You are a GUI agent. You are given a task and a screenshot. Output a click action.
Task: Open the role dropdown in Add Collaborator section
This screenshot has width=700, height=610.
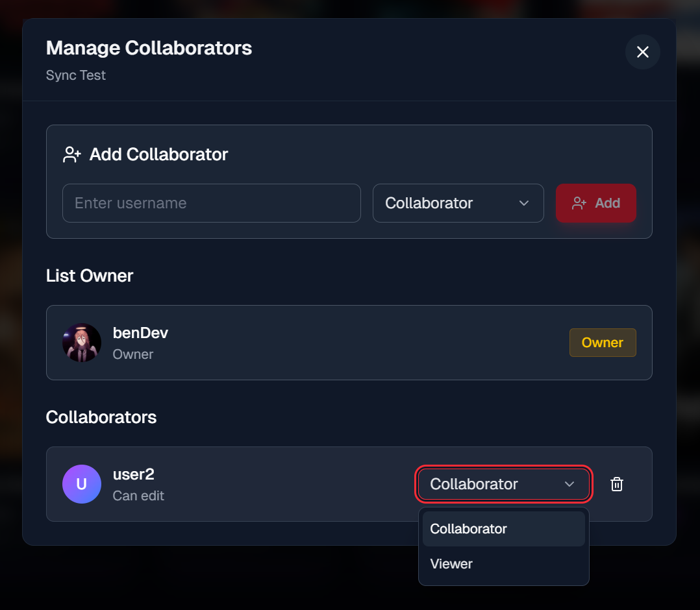click(458, 203)
